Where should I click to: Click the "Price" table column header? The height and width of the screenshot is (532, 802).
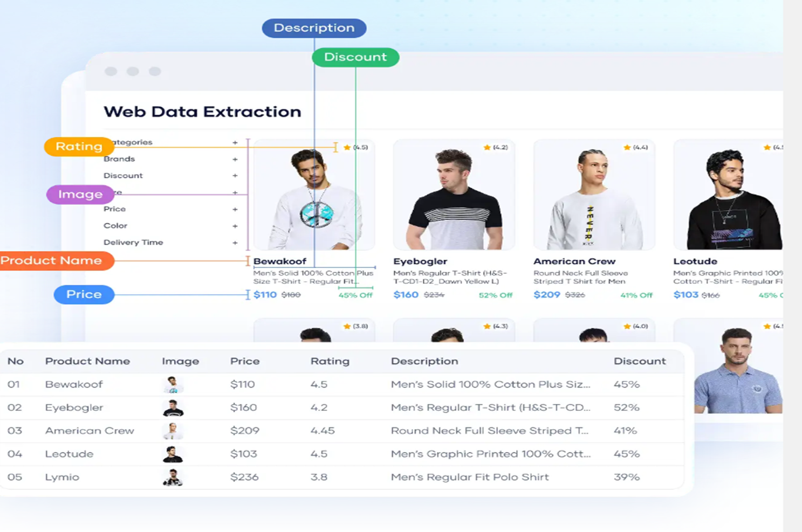(x=245, y=361)
